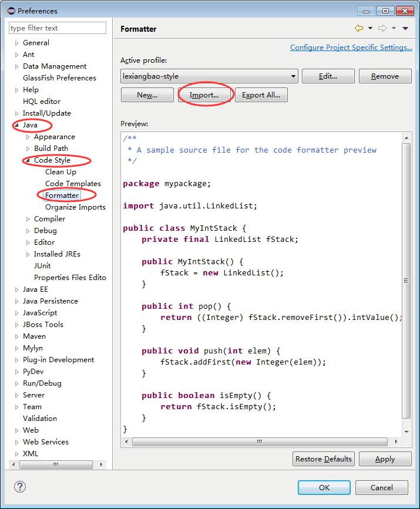The image size is (420, 509).
Task: Click the Remove profile button
Action: [x=385, y=76]
